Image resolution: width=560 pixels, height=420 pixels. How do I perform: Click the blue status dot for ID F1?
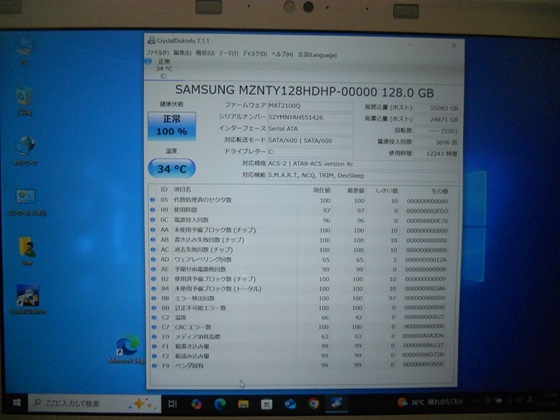click(x=154, y=346)
